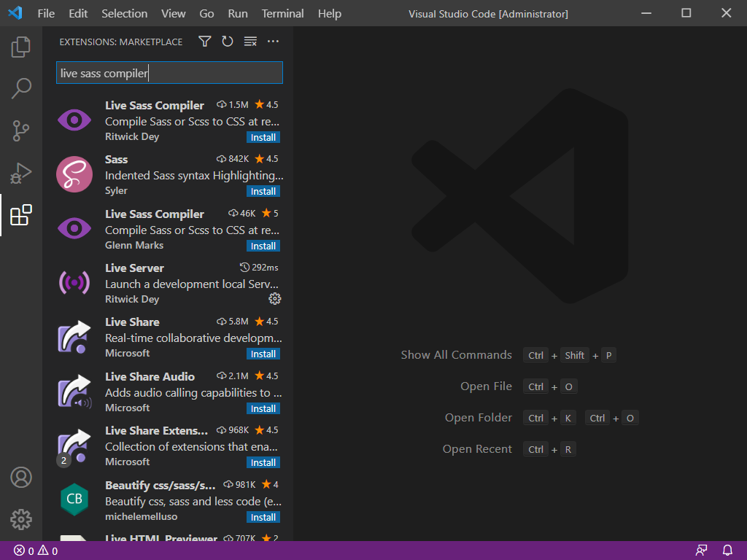The image size is (747, 560).
Task: Click the errors and warnings status indicator
Action: click(36, 551)
